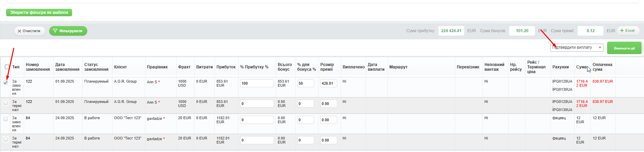The width and height of the screenshot is (644, 152).
Task: Click the Сума прибутку total field
Action: tap(451, 31)
